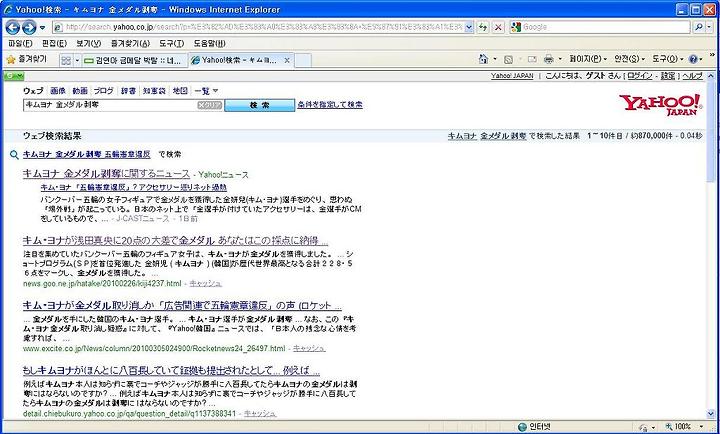Image resolution: width=720 pixels, height=434 pixels.
Task: Open 条件を指定して検索 advanced search link
Action: [x=330, y=105]
